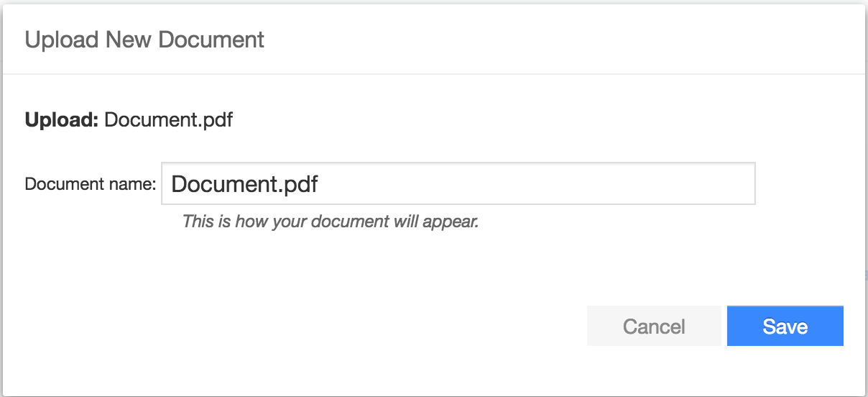Click the word "Document" in the dialog title
The width and height of the screenshot is (868, 397).
pos(211,40)
